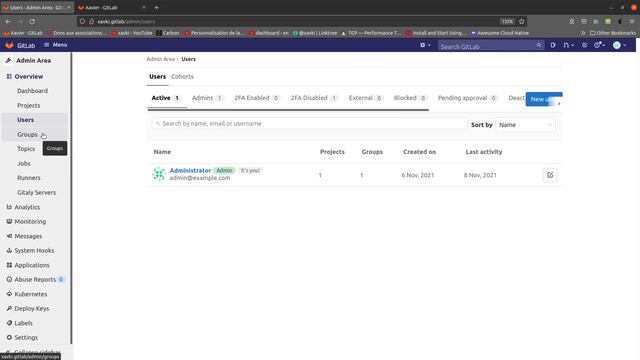Select the Active users filter tab
This screenshot has height=360, width=640.
[166, 98]
